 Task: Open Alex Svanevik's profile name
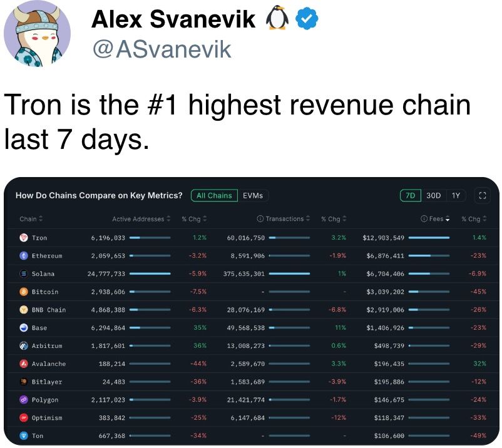(173, 19)
